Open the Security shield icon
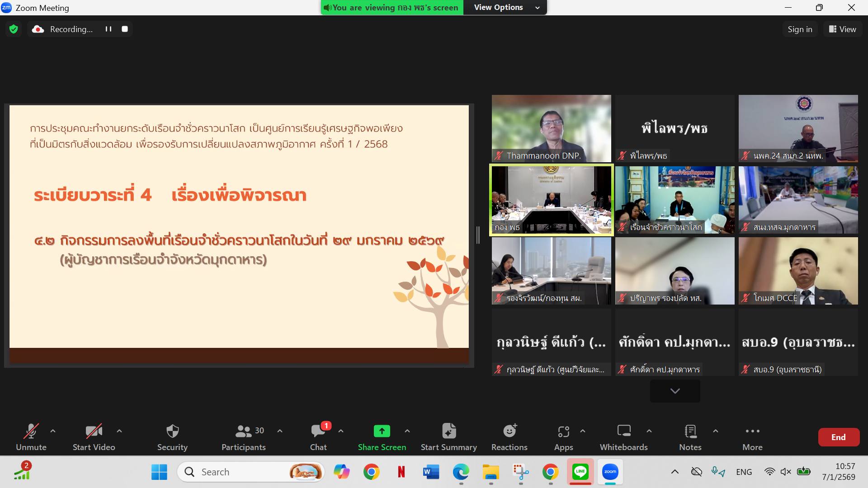This screenshot has width=868, height=488. [172, 432]
